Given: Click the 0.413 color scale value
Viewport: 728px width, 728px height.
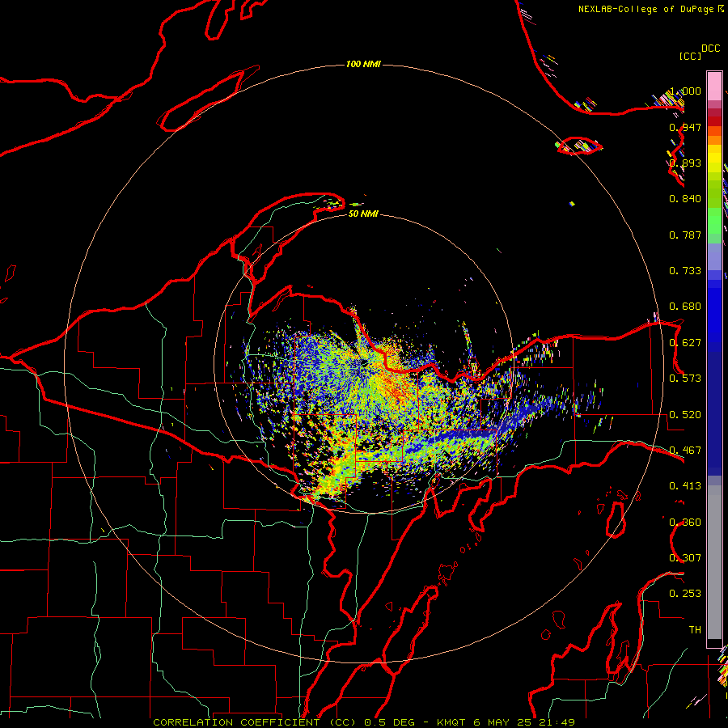Looking at the screenshot, I should [x=685, y=486].
